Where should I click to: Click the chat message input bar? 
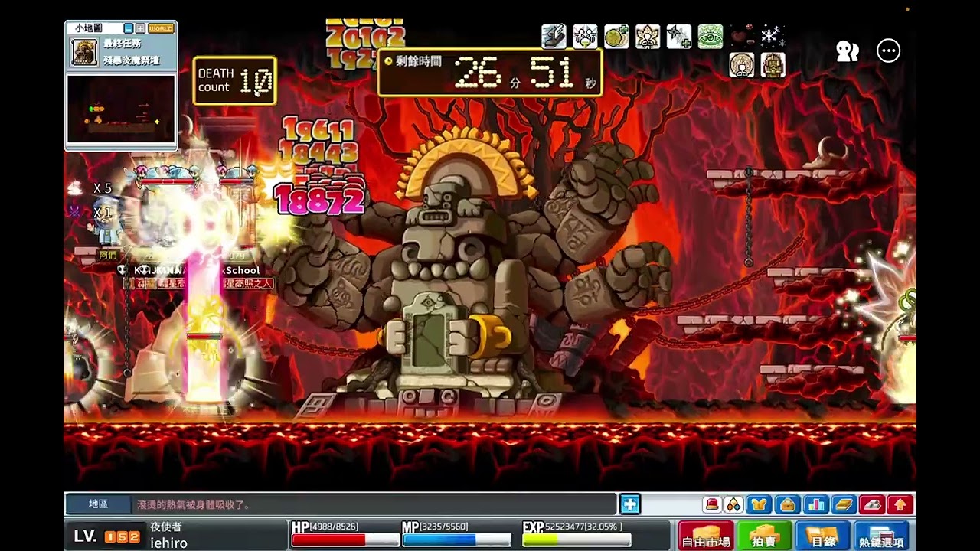click(374, 504)
